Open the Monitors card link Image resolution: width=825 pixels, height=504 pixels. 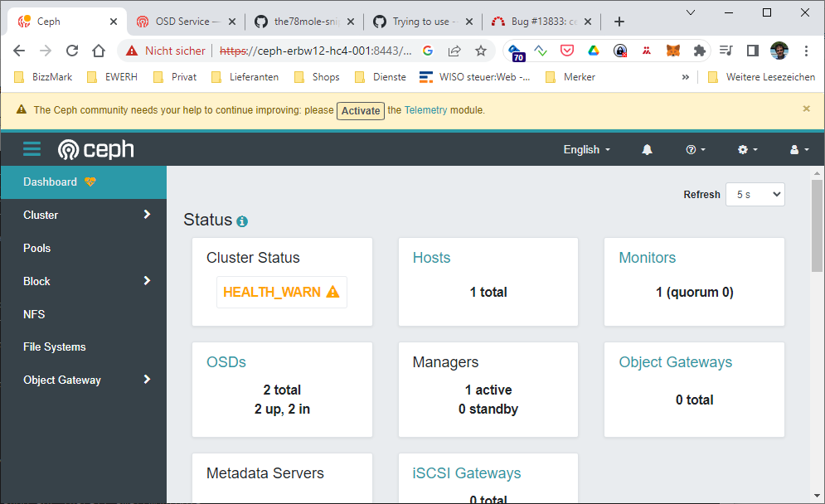648,258
